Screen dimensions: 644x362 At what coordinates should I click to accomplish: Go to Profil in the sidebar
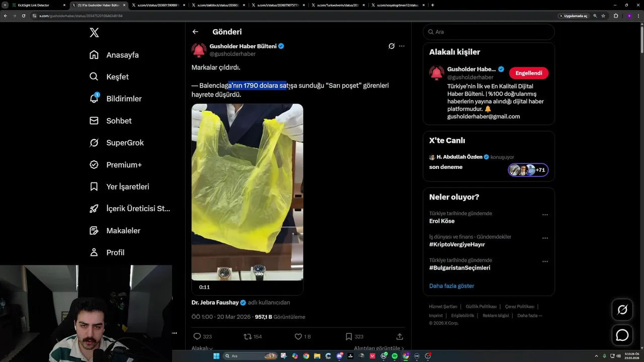pos(107,252)
